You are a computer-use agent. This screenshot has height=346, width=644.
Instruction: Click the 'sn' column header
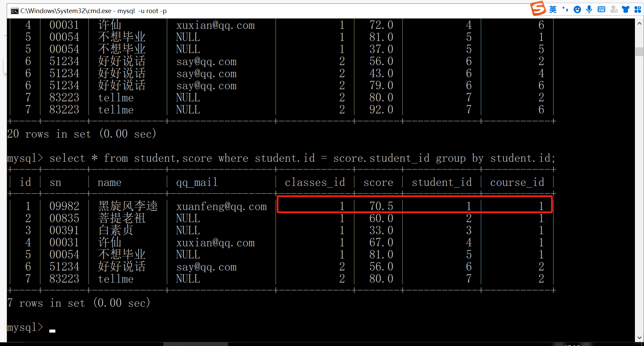(56, 183)
